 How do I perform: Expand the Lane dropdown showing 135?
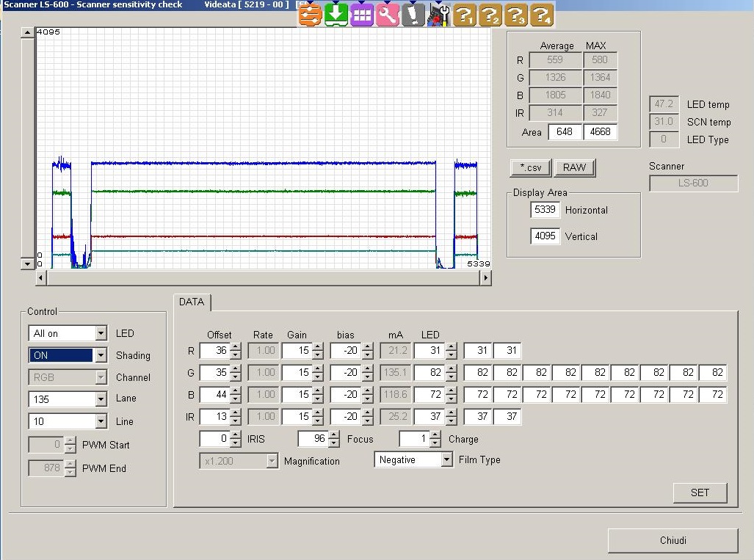pos(101,400)
